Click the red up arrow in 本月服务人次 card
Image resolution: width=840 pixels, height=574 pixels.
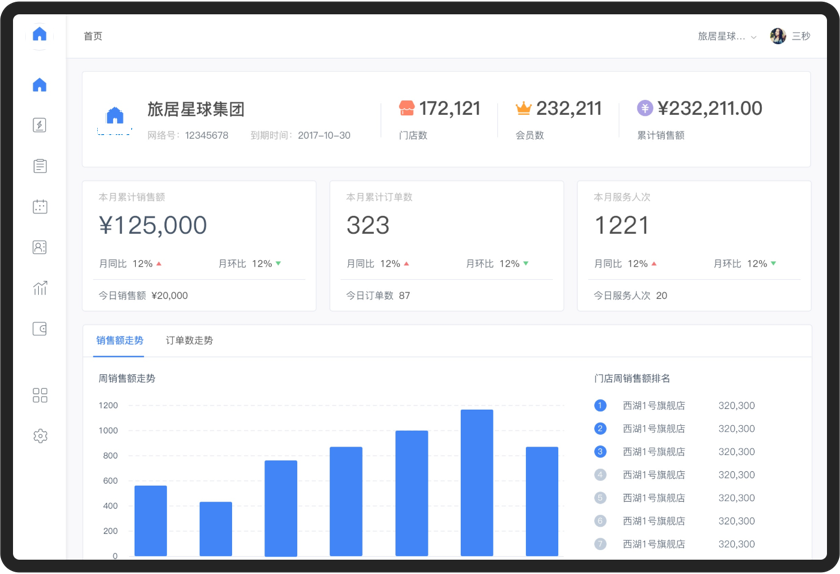coord(654,264)
